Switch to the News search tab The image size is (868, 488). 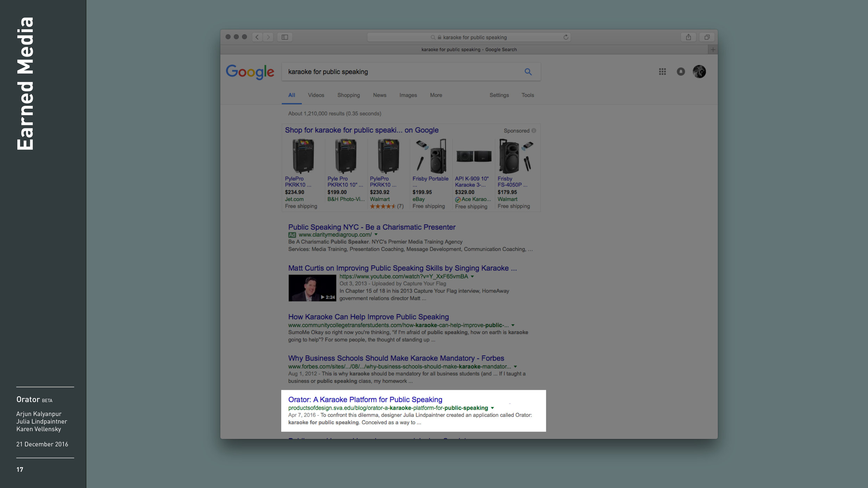coord(379,95)
